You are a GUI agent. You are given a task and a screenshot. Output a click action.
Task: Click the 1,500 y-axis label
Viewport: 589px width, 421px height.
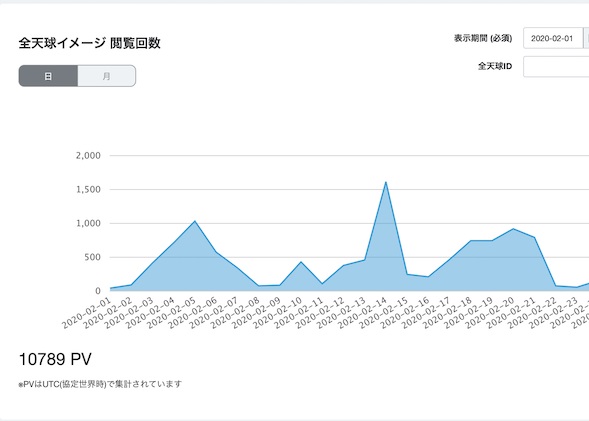[88, 190]
